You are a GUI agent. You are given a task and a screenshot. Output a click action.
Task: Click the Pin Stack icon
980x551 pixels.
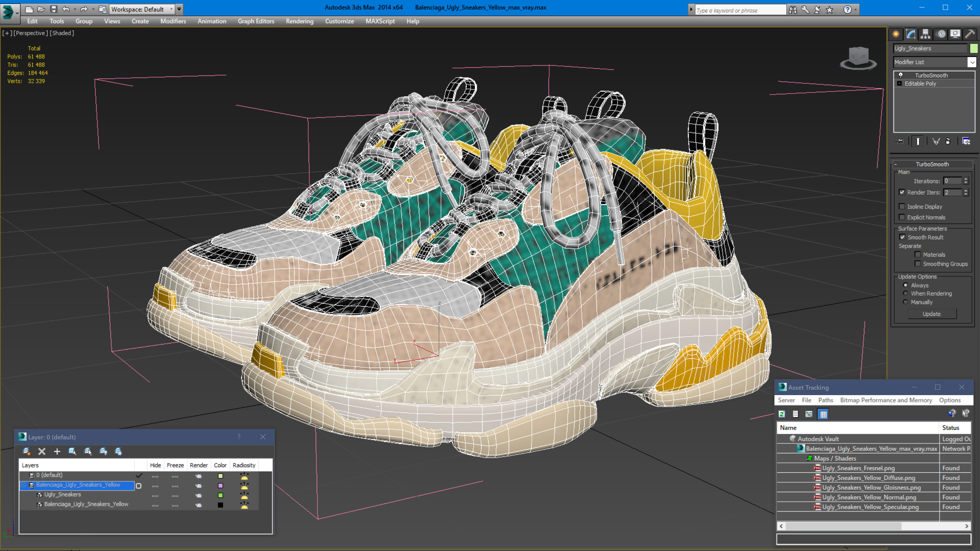pos(900,141)
